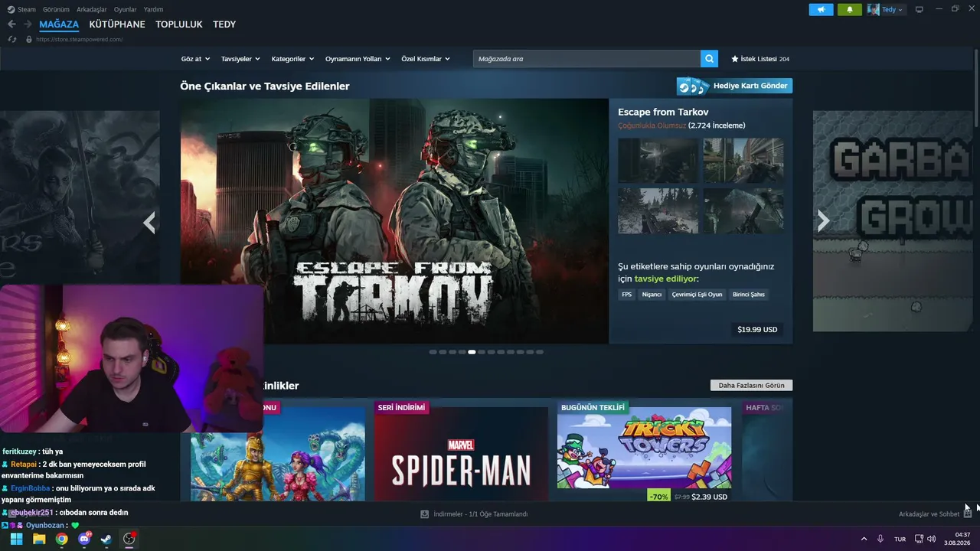
Task: Click the Daha Fazlasını Görün button
Action: click(x=751, y=386)
